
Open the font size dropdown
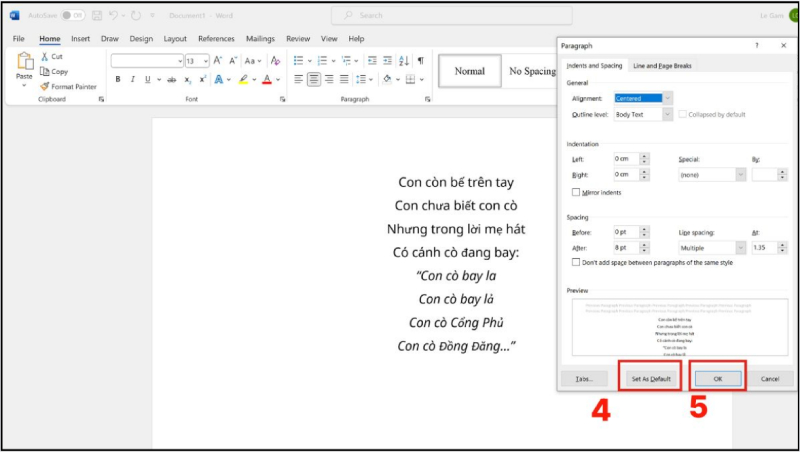pos(206,61)
